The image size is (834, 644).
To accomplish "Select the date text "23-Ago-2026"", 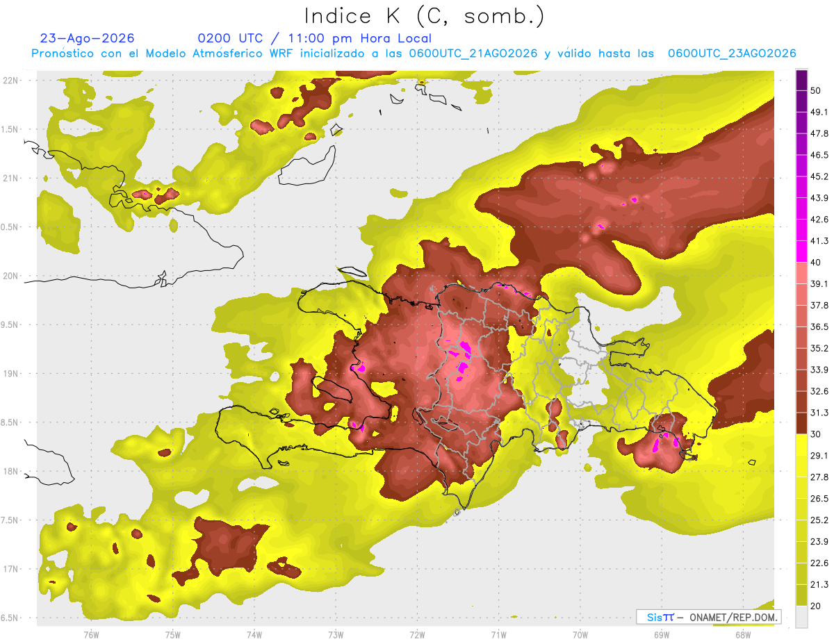I will (88, 39).
